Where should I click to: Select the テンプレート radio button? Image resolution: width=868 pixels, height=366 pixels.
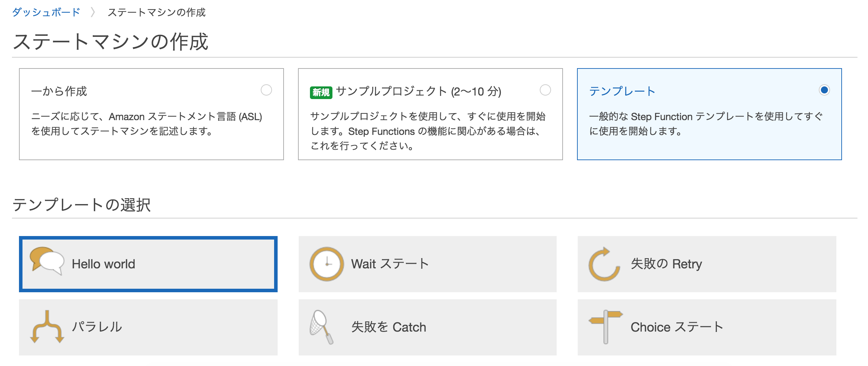tap(824, 90)
